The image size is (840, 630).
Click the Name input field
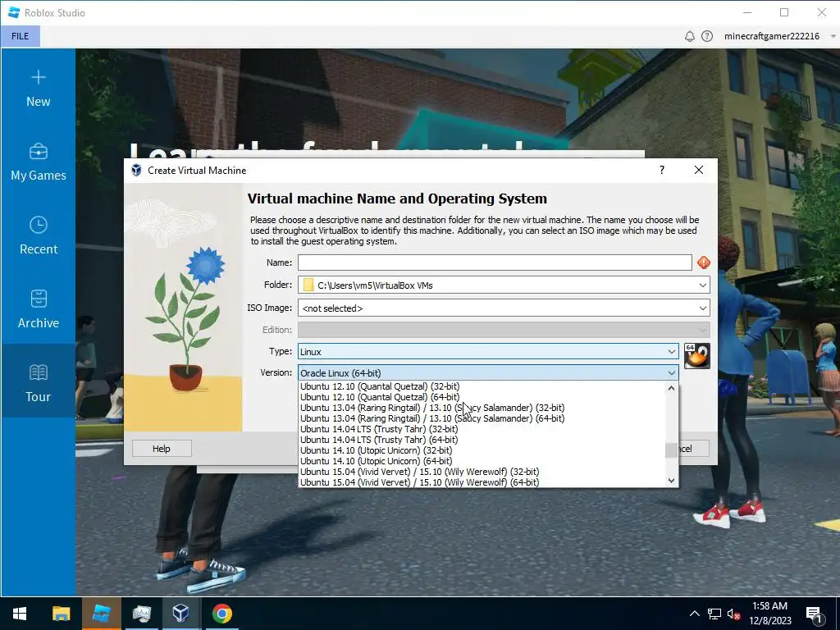pyautogui.click(x=495, y=262)
